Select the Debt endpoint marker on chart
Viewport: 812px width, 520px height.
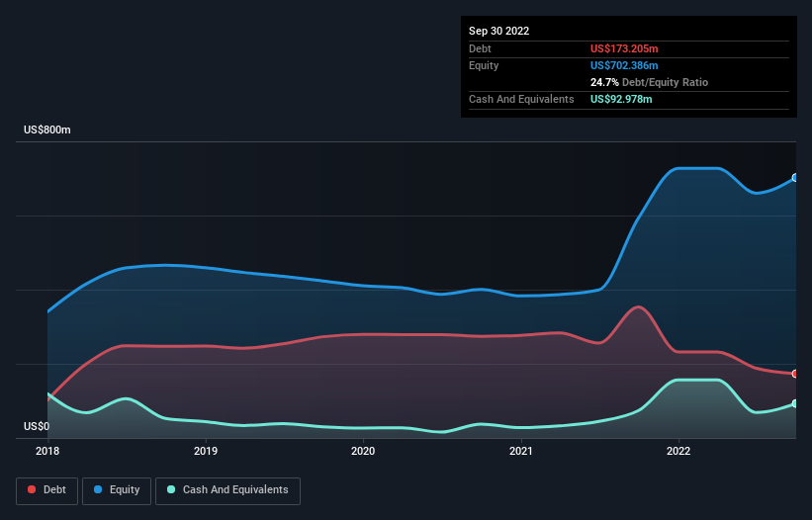point(795,374)
